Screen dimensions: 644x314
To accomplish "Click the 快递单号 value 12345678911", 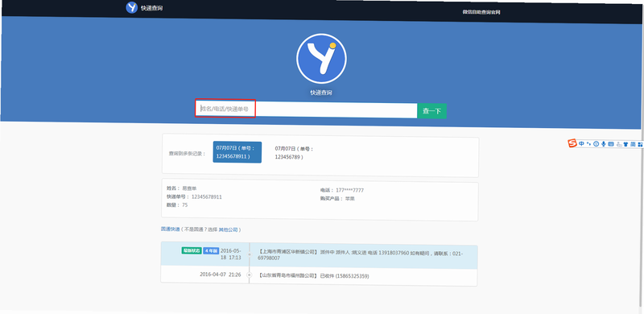I will pos(207,197).
